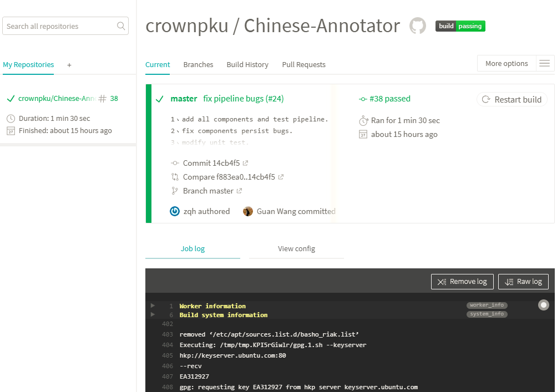
Task: Click the sidebar text 'Finished: about 15 hours ago'
Action: tap(65, 131)
